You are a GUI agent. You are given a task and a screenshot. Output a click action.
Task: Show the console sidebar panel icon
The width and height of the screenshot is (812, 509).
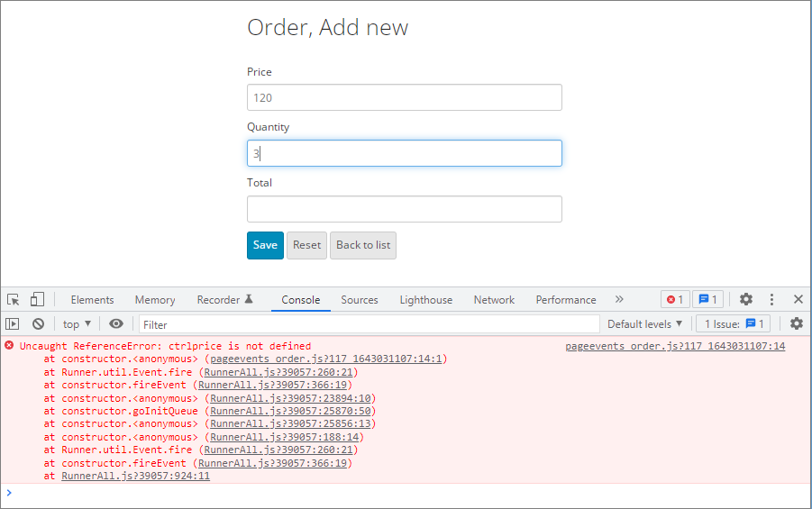click(13, 324)
